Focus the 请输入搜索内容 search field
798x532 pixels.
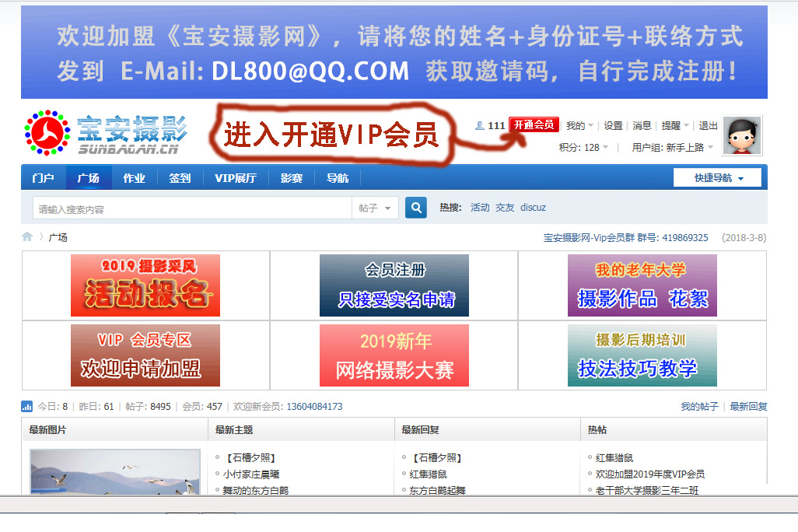tap(192, 208)
